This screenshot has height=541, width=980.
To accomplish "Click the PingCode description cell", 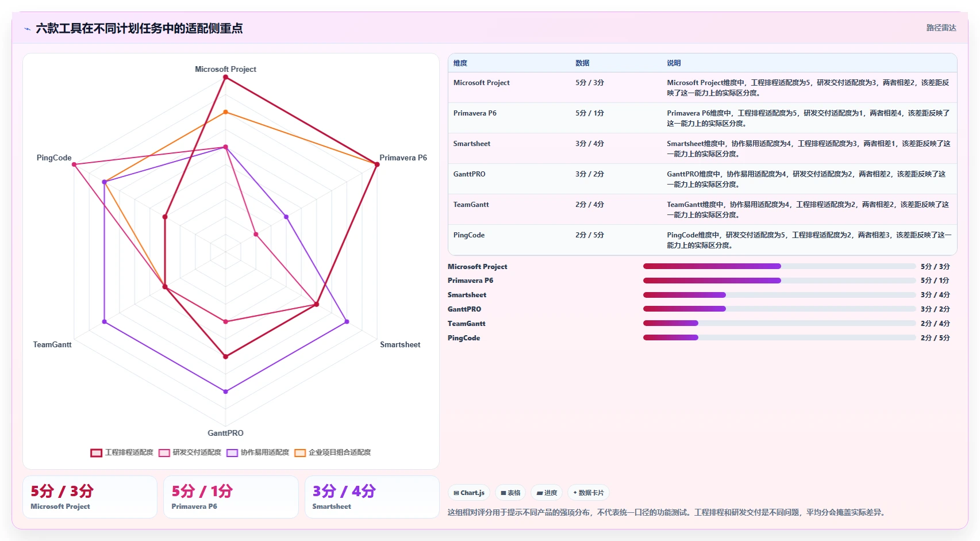I will click(809, 240).
